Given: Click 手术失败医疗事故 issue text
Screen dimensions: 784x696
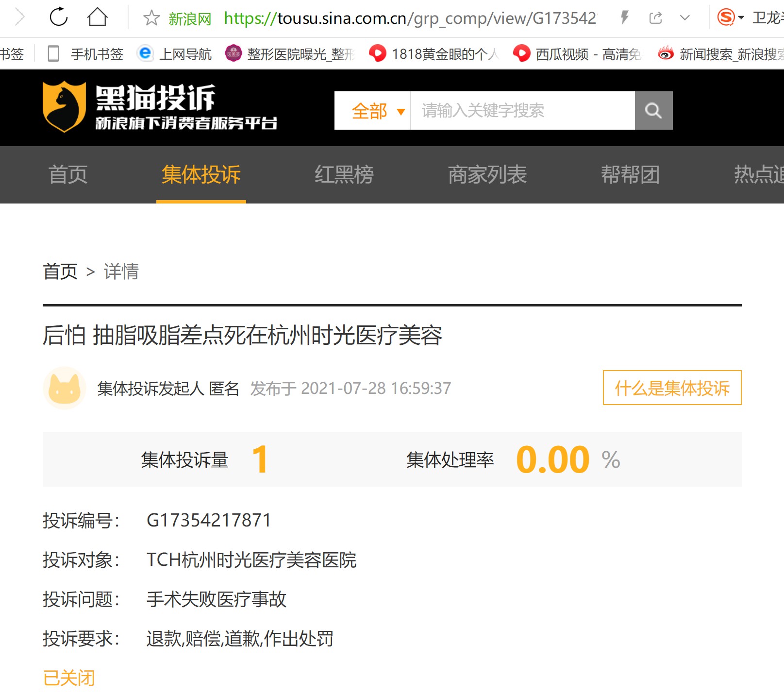Looking at the screenshot, I should click(217, 599).
